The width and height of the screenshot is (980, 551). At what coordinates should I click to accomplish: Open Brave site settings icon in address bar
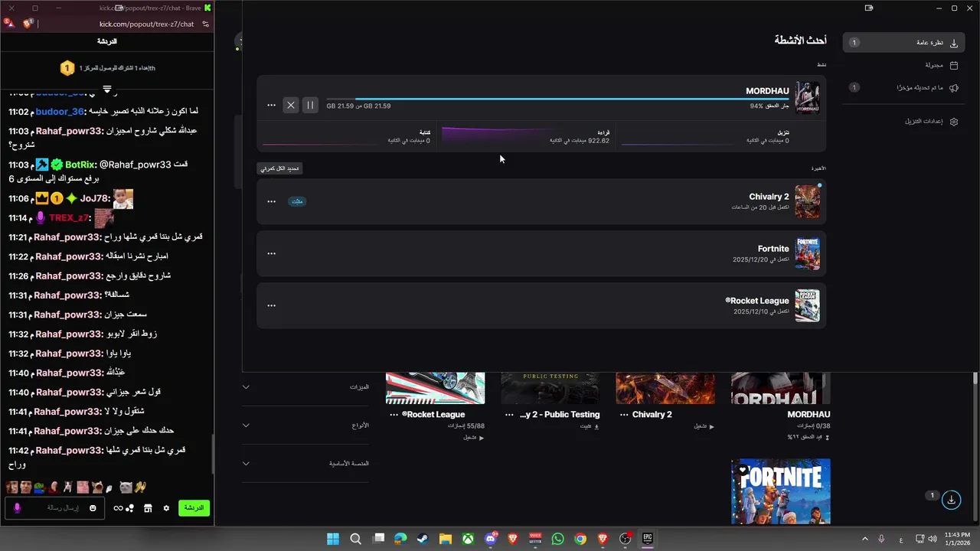pyautogui.click(x=205, y=24)
